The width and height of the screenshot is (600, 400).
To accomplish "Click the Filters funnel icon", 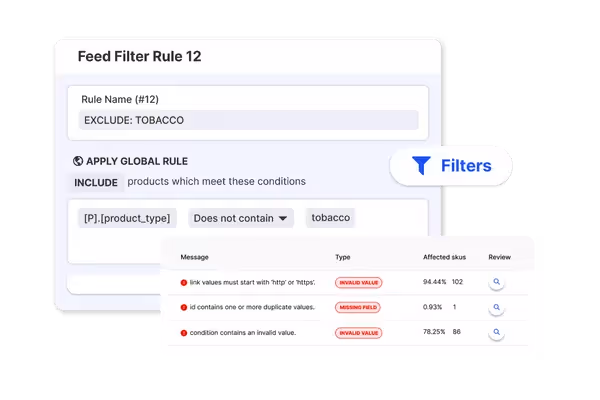I will 421,165.
